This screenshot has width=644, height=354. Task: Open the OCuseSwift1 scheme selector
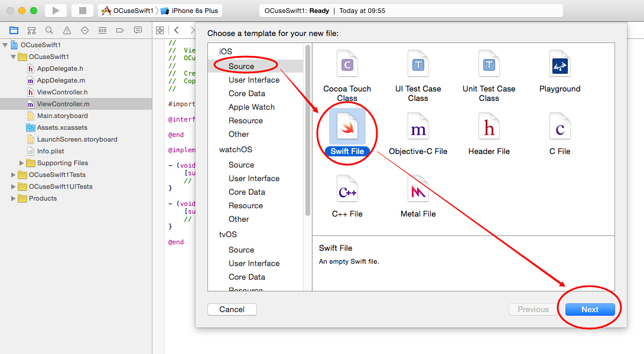129,11
